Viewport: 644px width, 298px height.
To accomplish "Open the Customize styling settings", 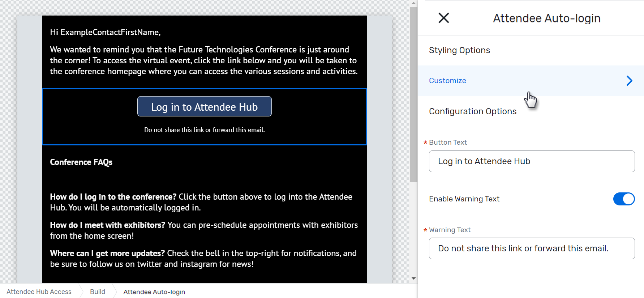I will tap(447, 80).
